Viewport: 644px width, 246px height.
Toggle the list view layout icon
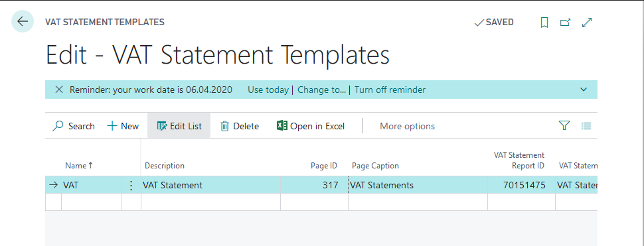pos(586,126)
